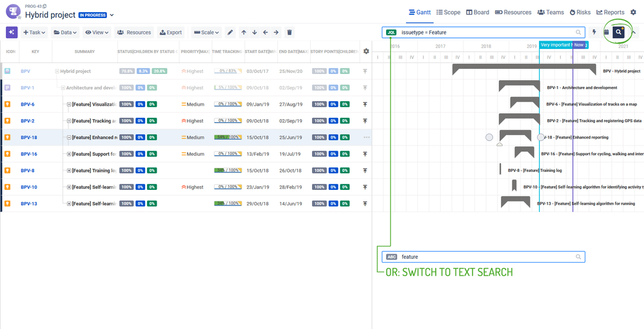Click the pencil edit icon
644x329 pixels.
click(x=230, y=32)
